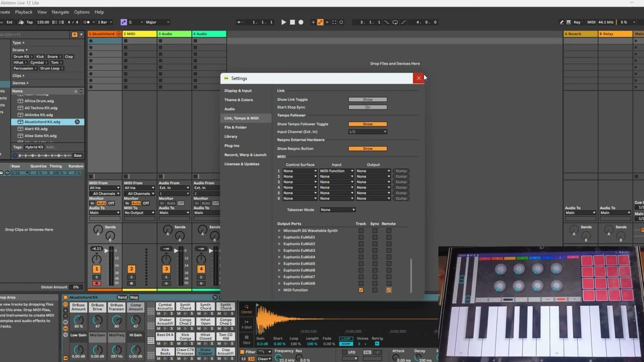Screen dimensions: 644x362
Task: Uncheck Track checkbox for MIDI function port
Action: (x=361, y=290)
